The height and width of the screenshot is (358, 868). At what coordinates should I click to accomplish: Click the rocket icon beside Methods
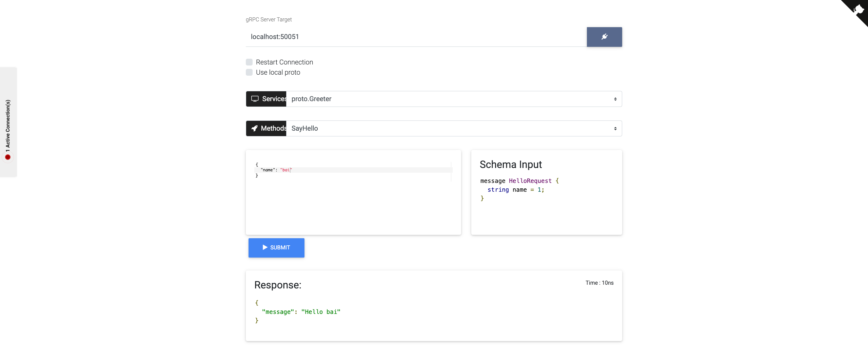[254, 129]
